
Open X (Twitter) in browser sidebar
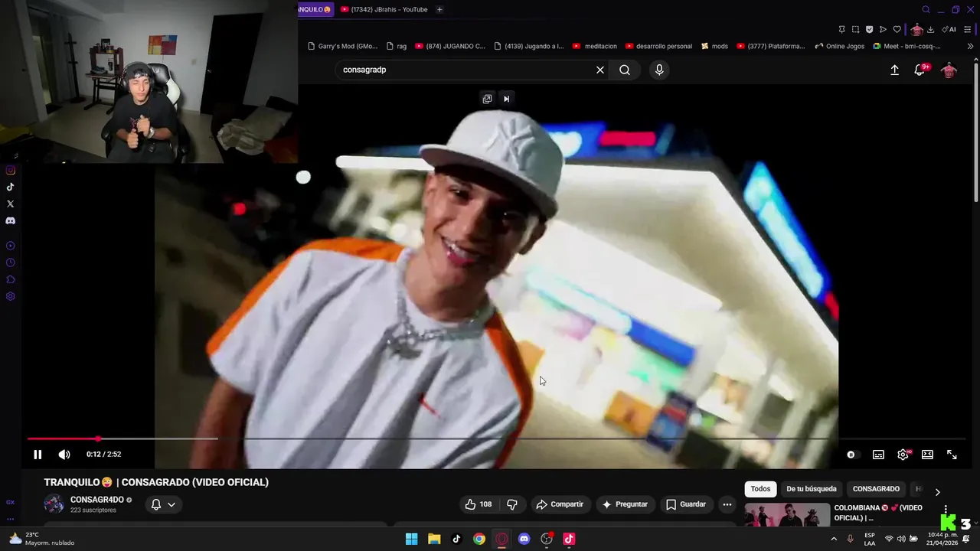pos(11,204)
